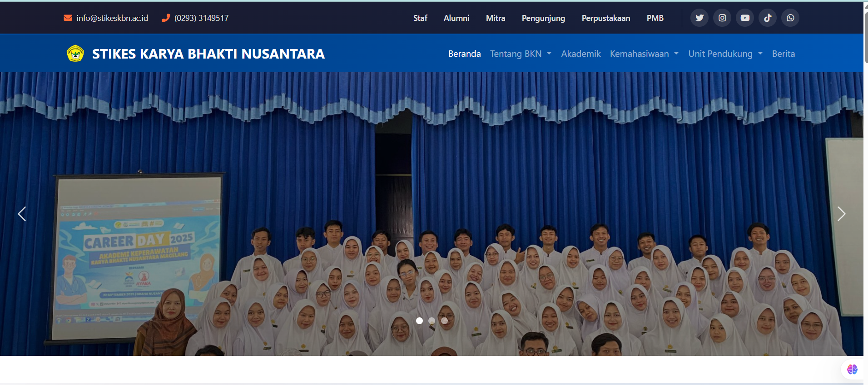
Task: Advance to next carousel slide arrow
Action: pyautogui.click(x=841, y=214)
